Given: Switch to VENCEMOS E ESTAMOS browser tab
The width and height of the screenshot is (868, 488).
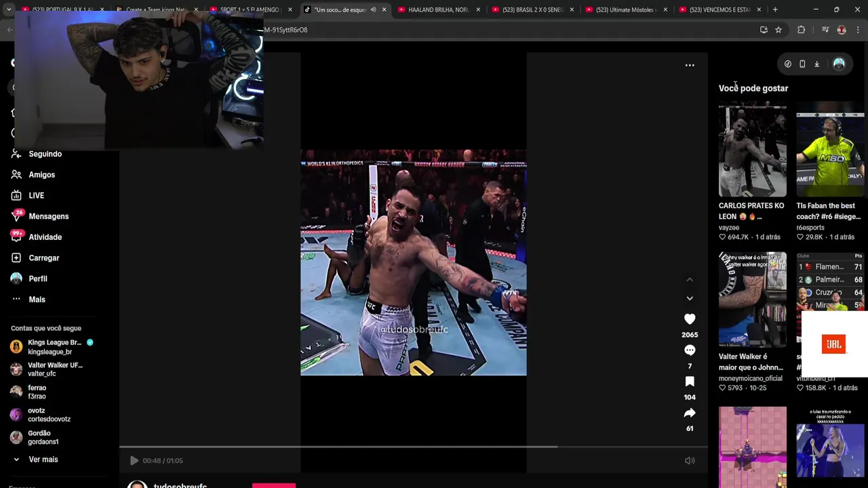Looking at the screenshot, I should pyautogui.click(x=719, y=10).
